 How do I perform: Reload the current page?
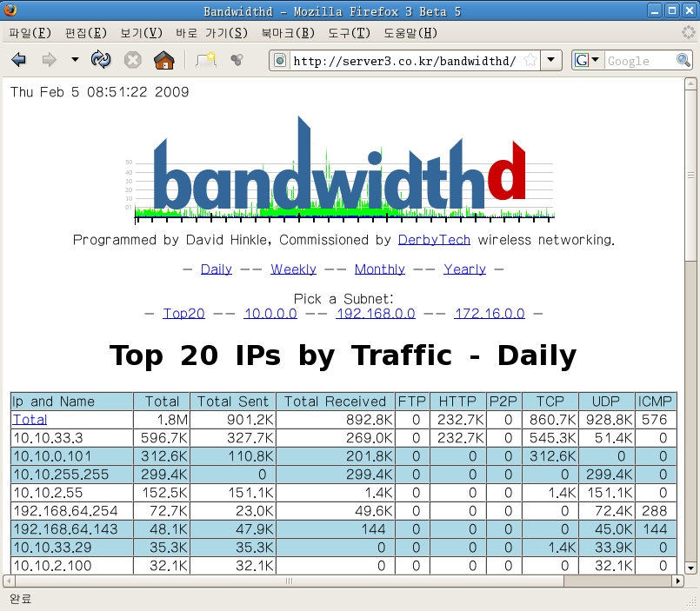point(101,59)
